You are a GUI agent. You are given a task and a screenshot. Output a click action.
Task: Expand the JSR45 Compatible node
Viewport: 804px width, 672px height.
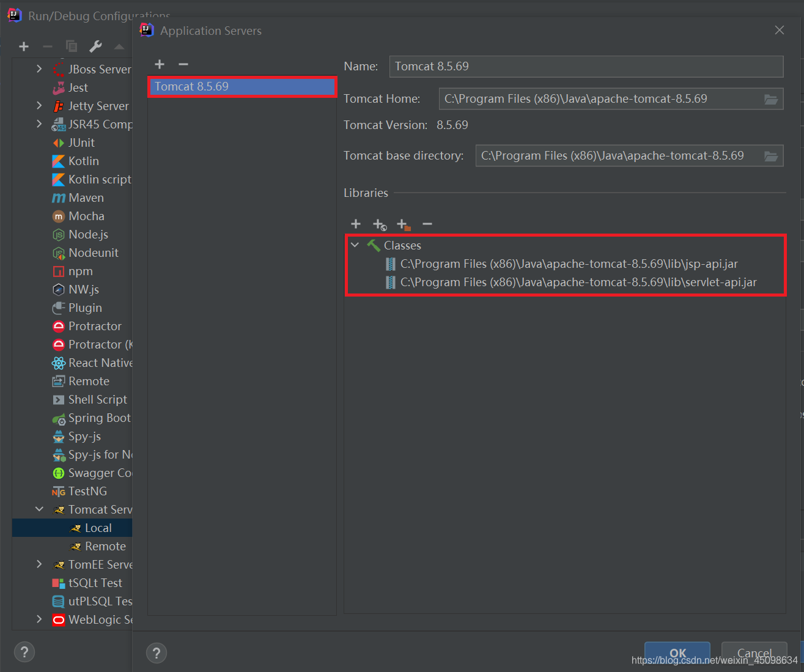(x=39, y=124)
